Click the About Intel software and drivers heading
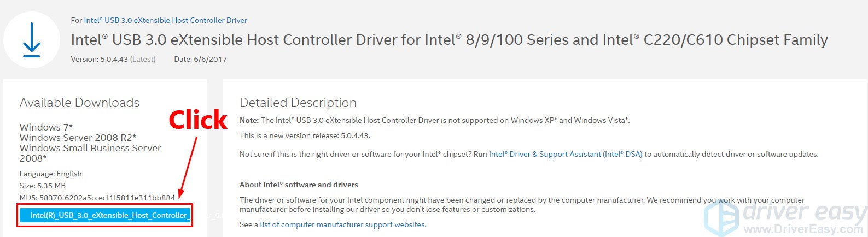868x237 pixels. point(299,185)
